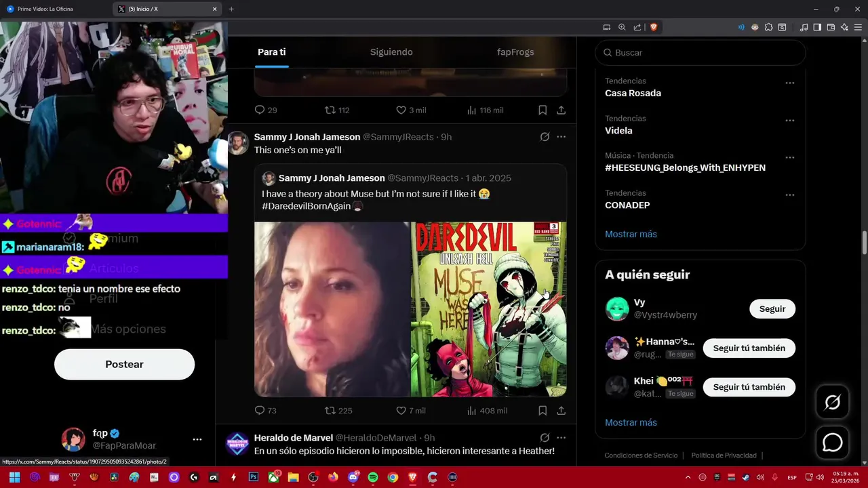Click the Postear button

coord(124,365)
